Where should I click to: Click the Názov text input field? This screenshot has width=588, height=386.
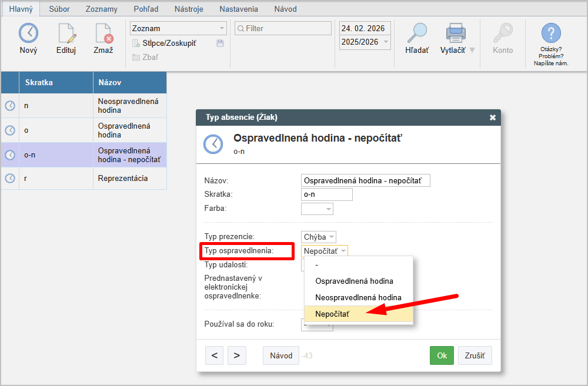pyautogui.click(x=365, y=180)
